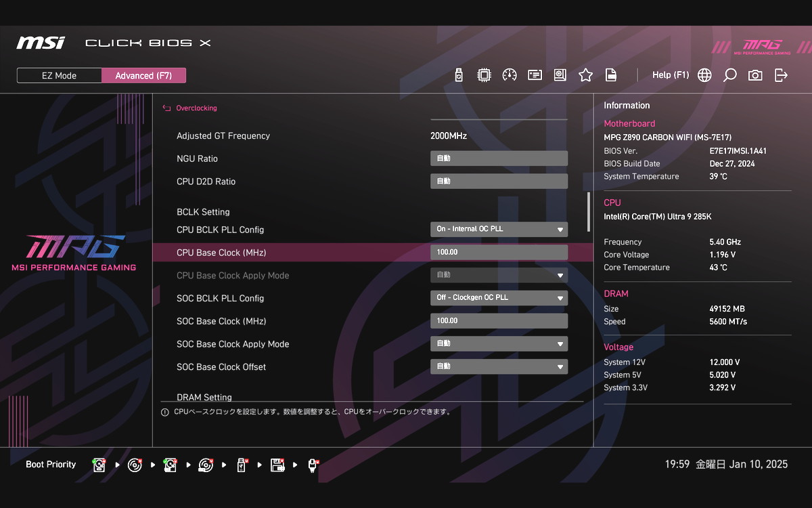Open CPU BCLK PLL Config dropdown

pyautogui.click(x=499, y=229)
